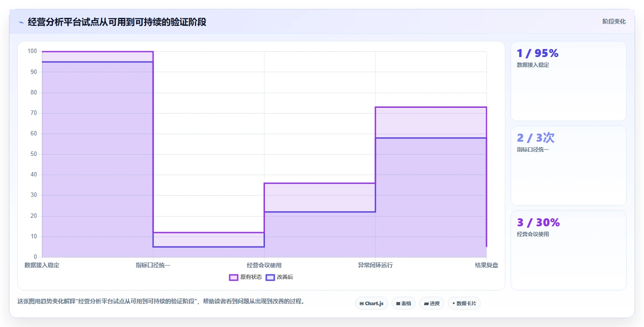The width and height of the screenshot is (644, 327).
Task: Click the trend icon beside the title
Action: (x=21, y=22)
